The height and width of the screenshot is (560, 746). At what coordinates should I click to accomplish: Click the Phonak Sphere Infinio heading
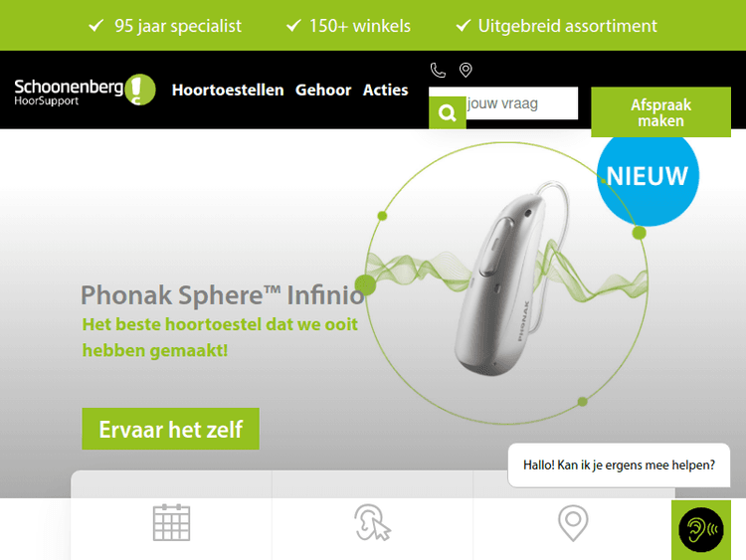point(223,295)
